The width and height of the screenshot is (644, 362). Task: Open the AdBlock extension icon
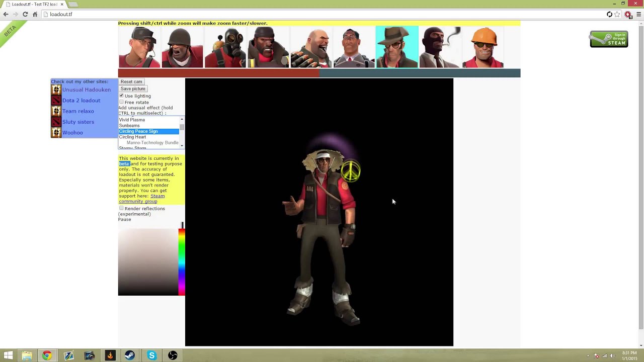pos(628,15)
